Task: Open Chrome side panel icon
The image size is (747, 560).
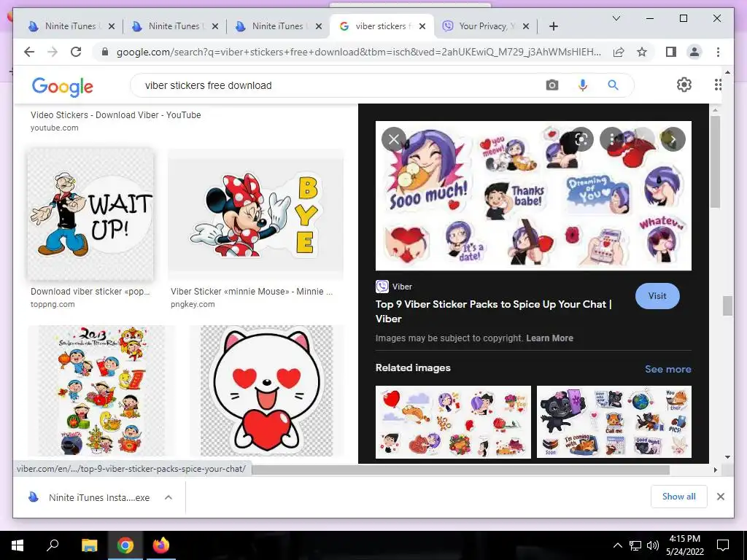Action: (671, 52)
